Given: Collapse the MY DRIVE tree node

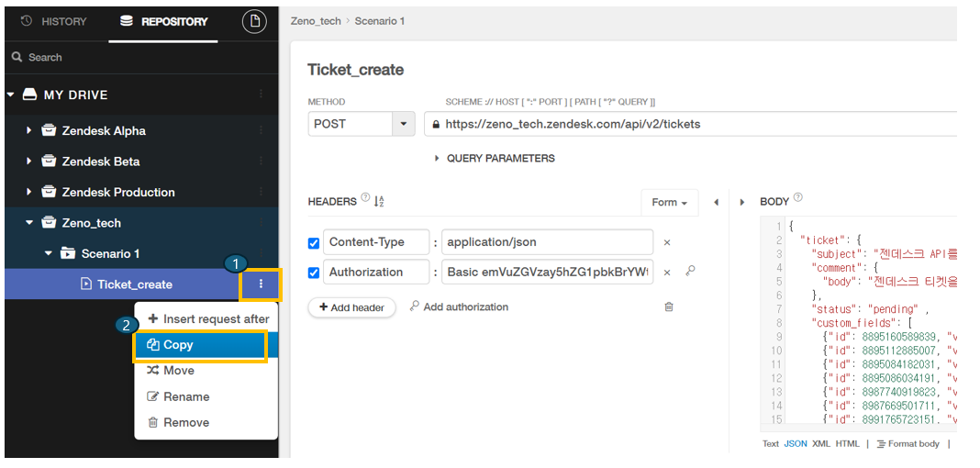Looking at the screenshot, I should point(11,95).
